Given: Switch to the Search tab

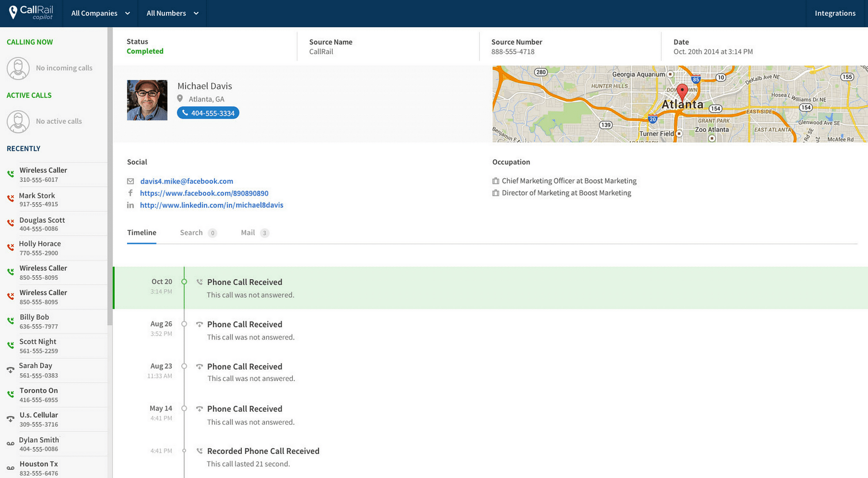Looking at the screenshot, I should (x=191, y=233).
